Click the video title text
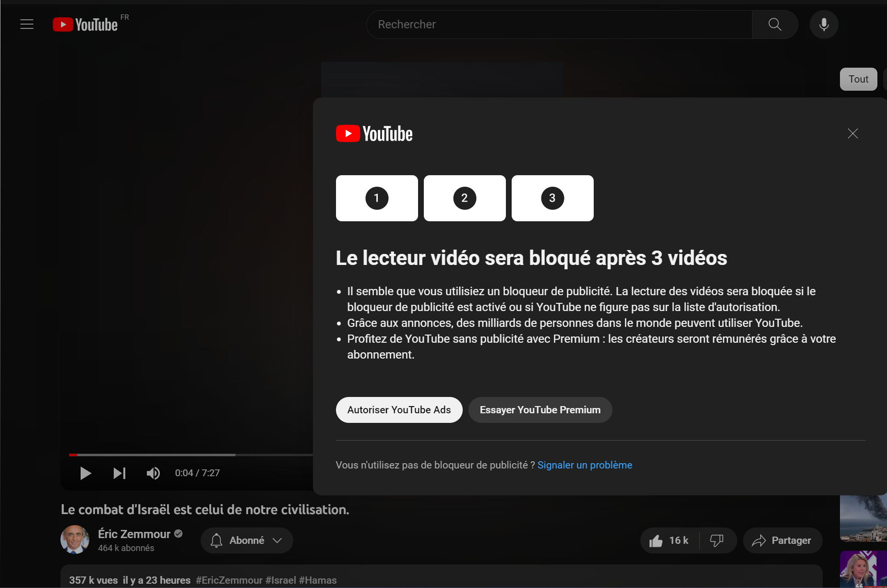Viewport: 887px width, 588px height. point(205,510)
